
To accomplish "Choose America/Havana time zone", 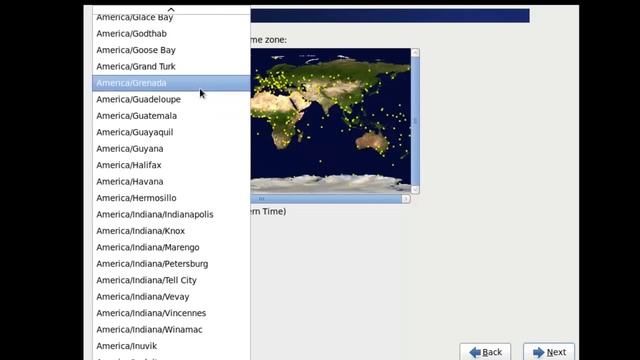I will [x=171, y=181].
